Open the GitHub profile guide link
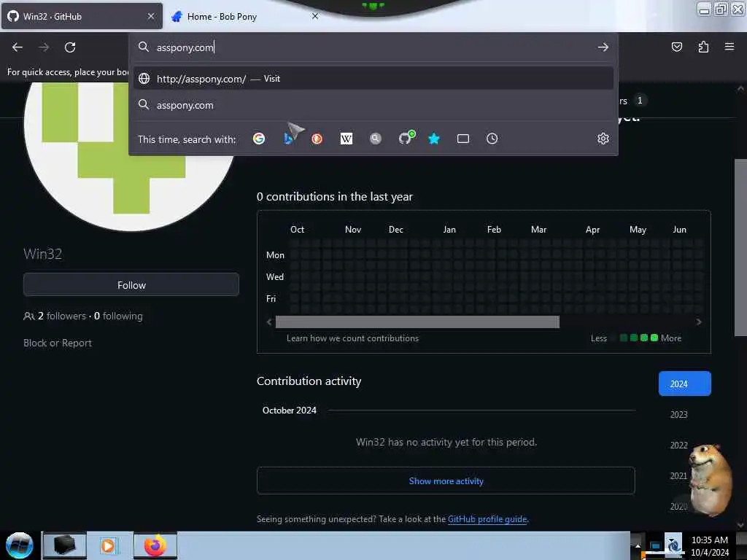Viewport: 747px width, 560px height. 487,519
